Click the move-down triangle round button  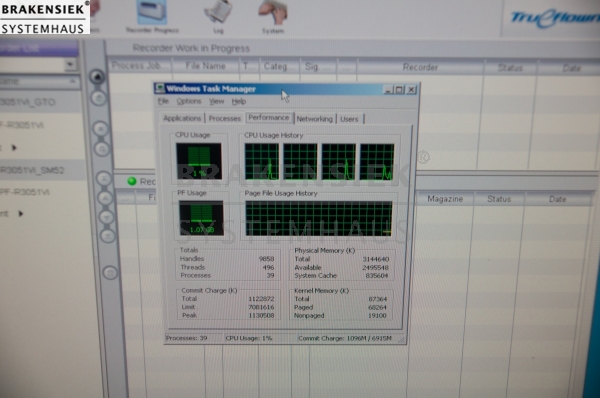pos(106,217)
